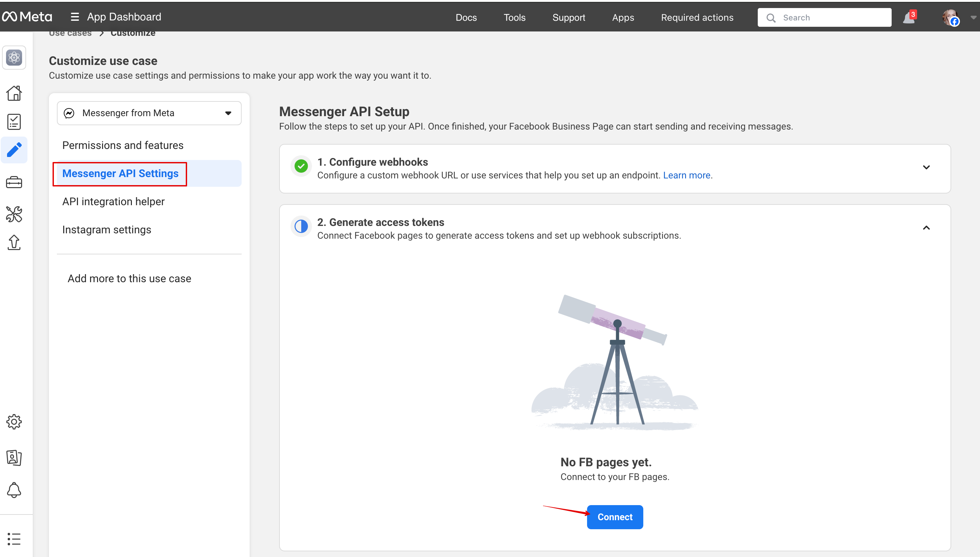This screenshot has height=557, width=980.
Task: Open app settings gear icon
Action: coord(14,421)
